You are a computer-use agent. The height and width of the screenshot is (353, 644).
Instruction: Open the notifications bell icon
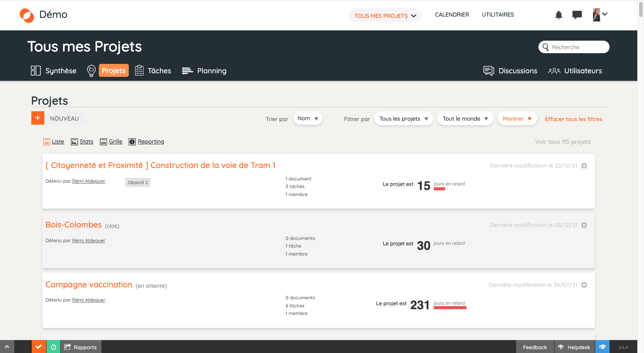(559, 15)
